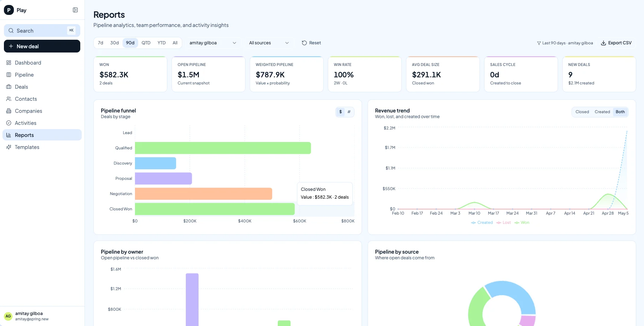The height and width of the screenshot is (326, 644).
Task: Select the 30d time range
Action: tap(114, 43)
